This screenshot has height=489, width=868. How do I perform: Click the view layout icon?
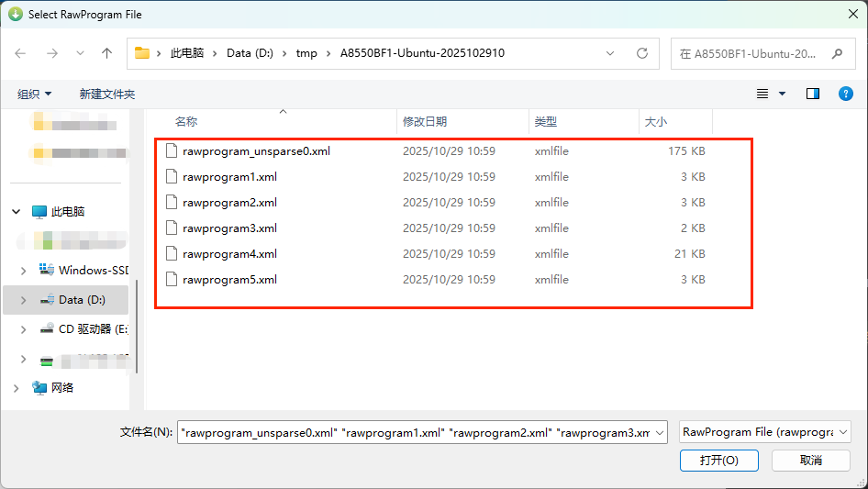[762, 94]
